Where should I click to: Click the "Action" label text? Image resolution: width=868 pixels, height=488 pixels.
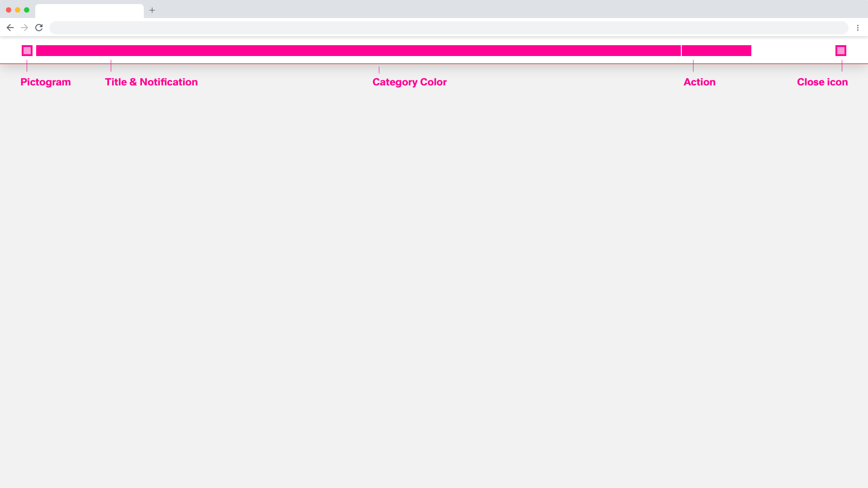pyautogui.click(x=699, y=82)
